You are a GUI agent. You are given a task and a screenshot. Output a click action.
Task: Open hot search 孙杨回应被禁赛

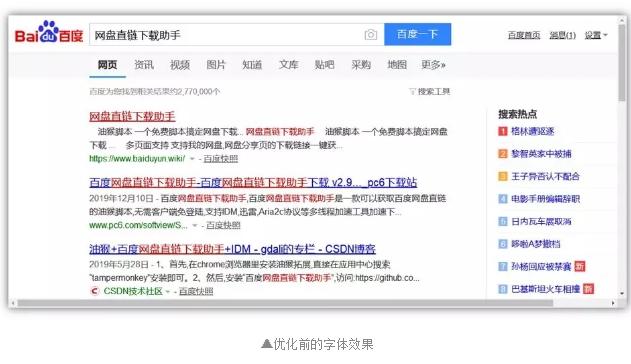pyautogui.click(x=541, y=266)
